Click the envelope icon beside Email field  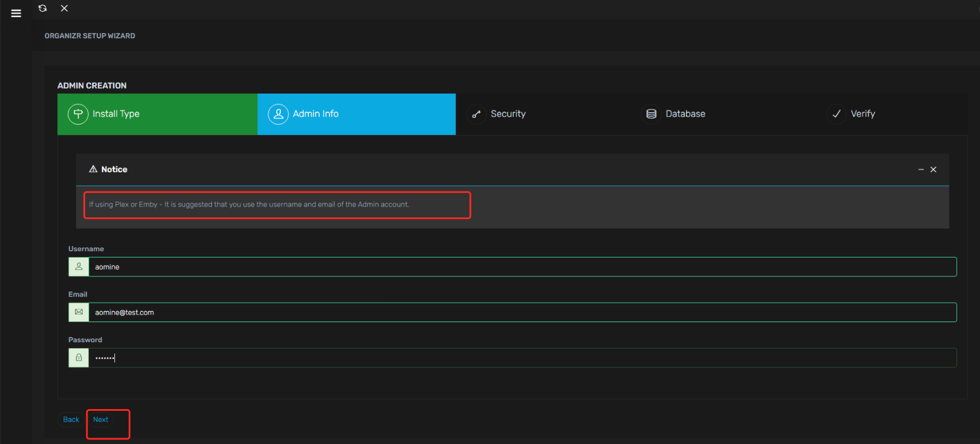point(79,312)
